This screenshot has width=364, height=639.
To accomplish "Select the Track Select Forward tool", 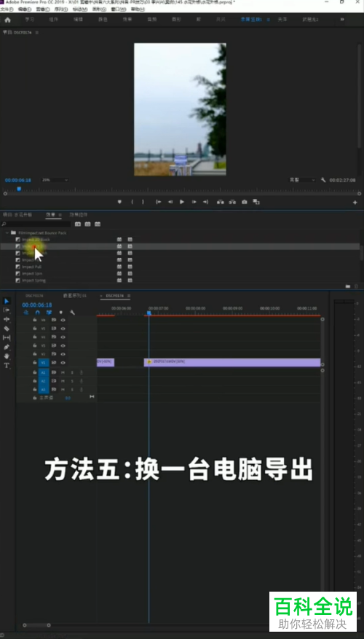I will click(7, 310).
